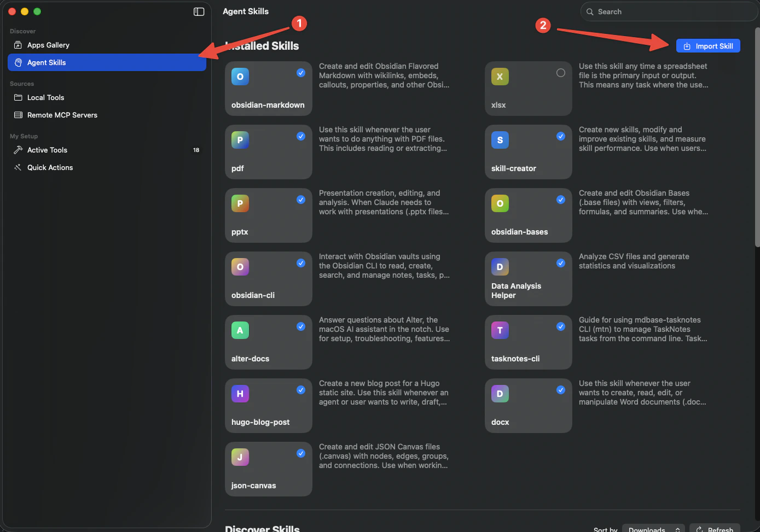Viewport: 760px width, 532px height.
Task: Select Agent Skills in sidebar
Action: [107, 62]
